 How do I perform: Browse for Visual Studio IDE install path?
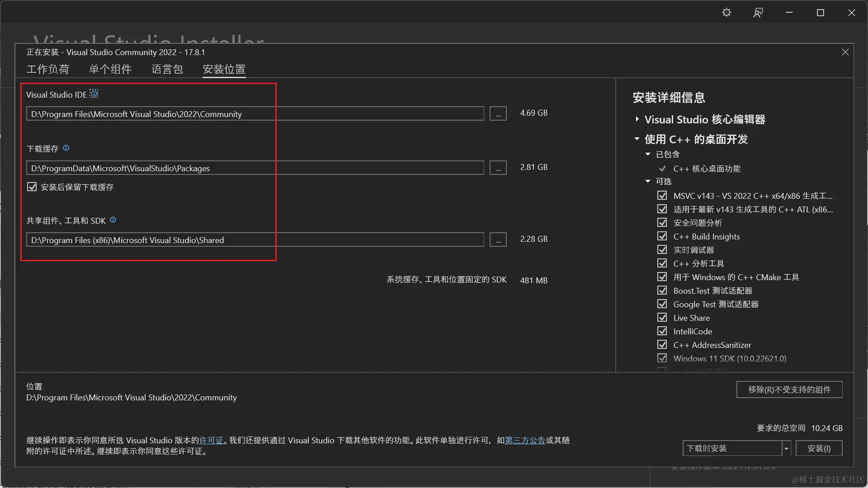(x=498, y=114)
